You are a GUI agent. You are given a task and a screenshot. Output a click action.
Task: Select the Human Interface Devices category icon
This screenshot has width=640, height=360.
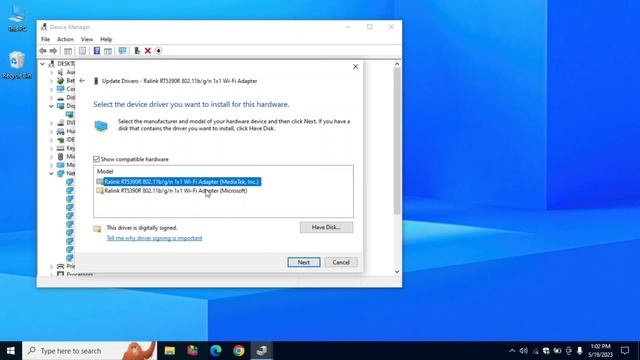[x=60, y=131]
